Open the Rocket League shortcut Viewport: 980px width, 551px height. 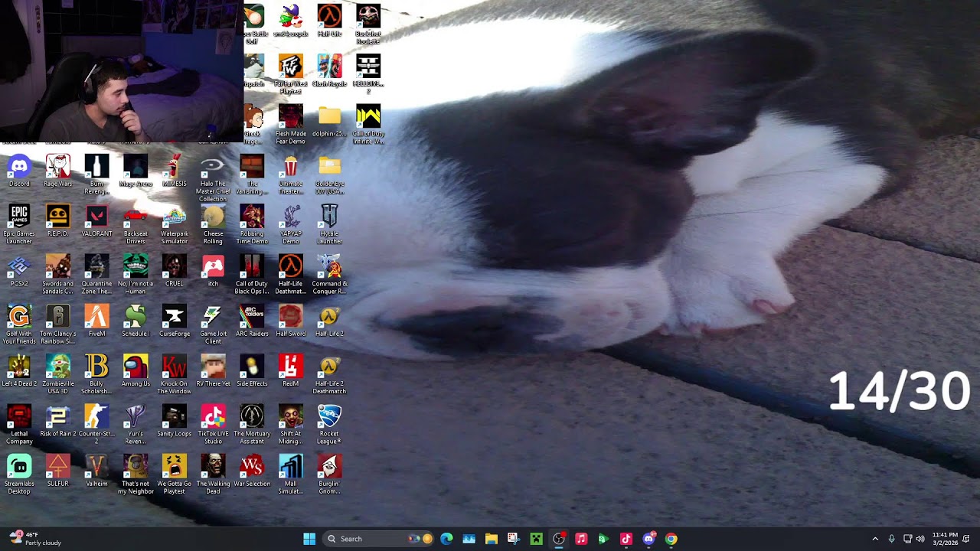(329, 424)
